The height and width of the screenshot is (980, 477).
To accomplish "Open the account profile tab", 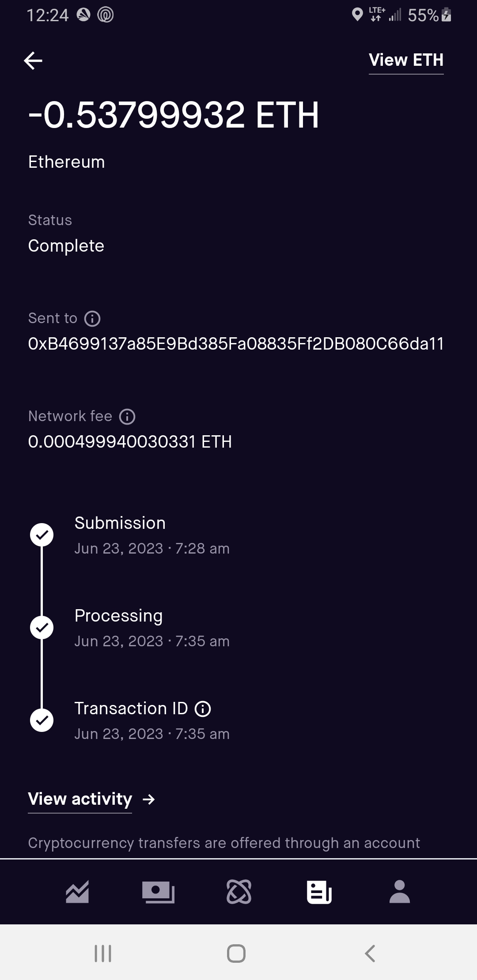I will click(x=400, y=892).
